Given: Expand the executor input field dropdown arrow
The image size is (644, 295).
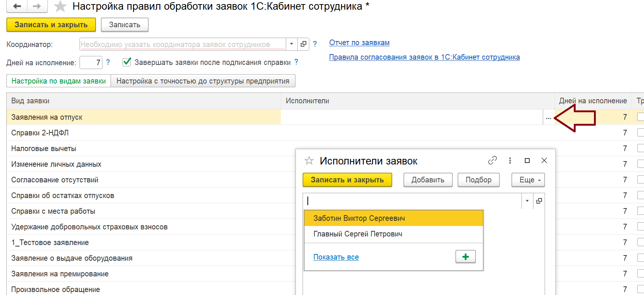Looking at the screenshot, I should coord(527,201).
